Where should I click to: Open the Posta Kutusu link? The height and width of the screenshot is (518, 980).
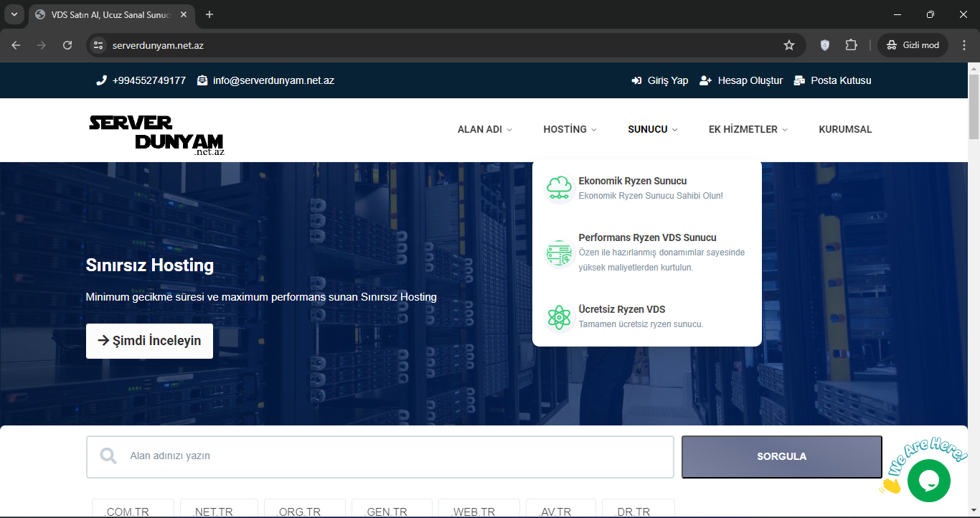point(841,80)
